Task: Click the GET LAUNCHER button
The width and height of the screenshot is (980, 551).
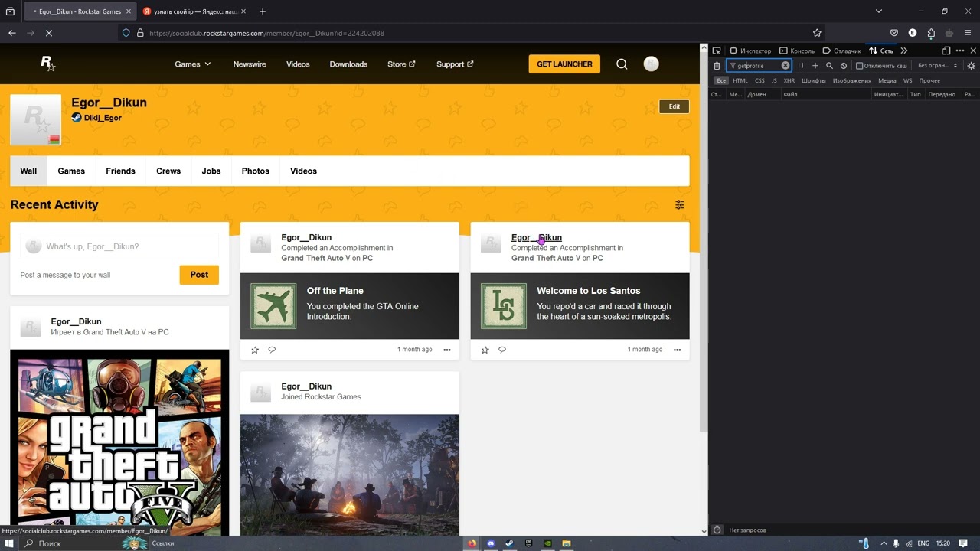Action: [564, 64]
